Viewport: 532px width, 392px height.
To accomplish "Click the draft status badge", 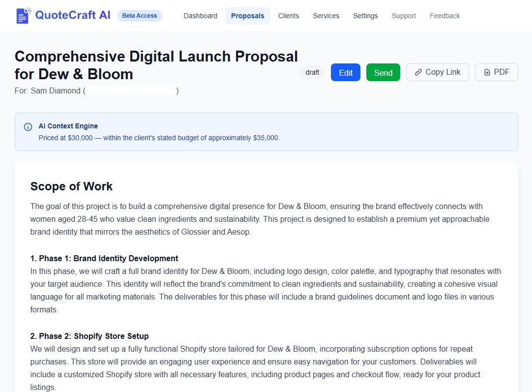I will (x=312, y=72).
